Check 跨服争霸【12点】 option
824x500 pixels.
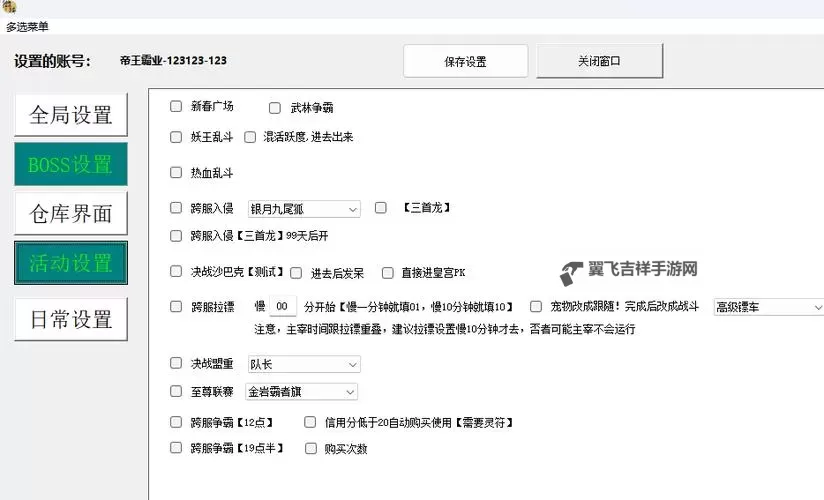[x=176, y=422]
